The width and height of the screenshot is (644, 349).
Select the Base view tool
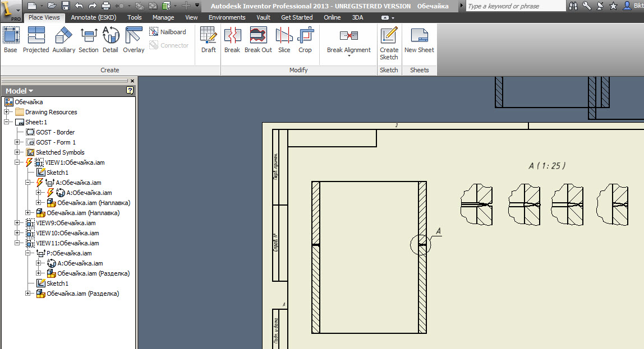click(11, 40)
